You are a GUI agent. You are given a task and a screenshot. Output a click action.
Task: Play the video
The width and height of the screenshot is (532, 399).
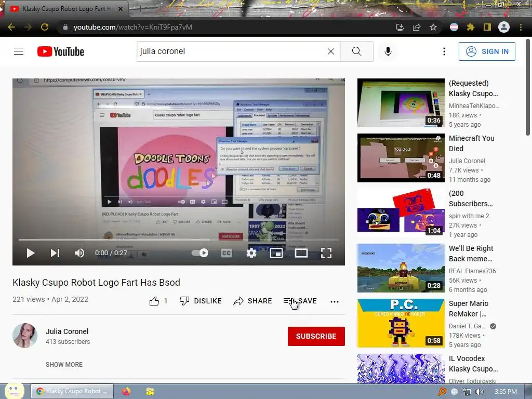31,253
